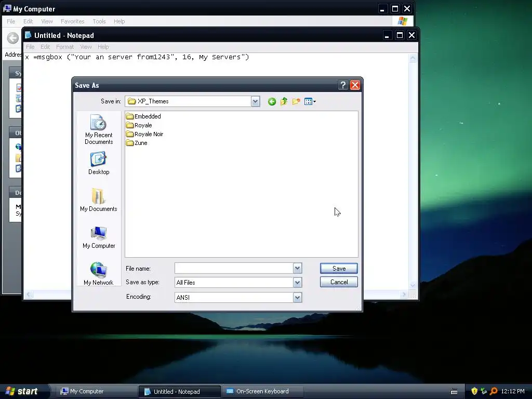
Task: Open Notepad View menu
Action: 86,47
